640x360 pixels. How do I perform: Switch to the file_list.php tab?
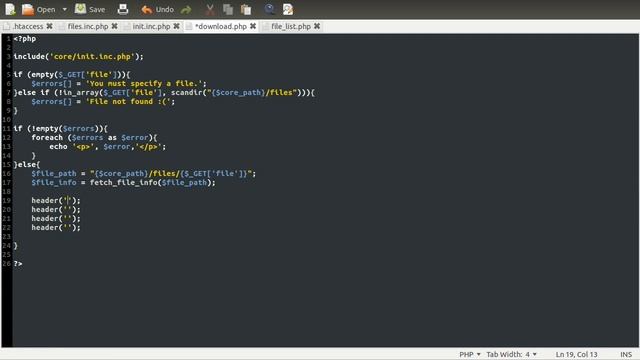coord(291,27)
